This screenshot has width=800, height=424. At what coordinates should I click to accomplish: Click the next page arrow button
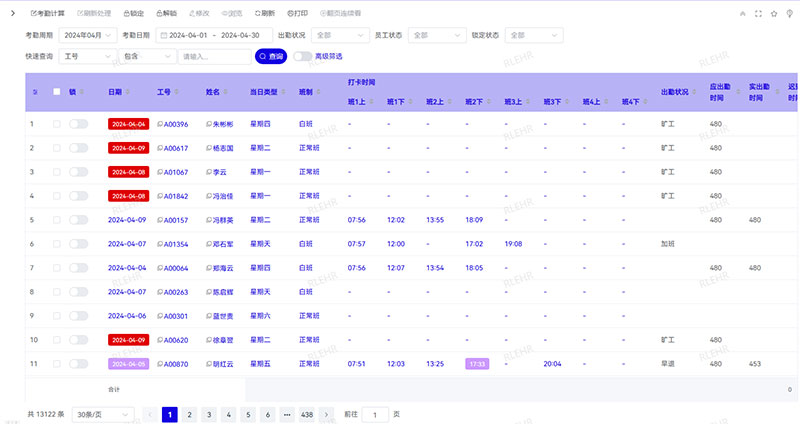pos(327,415)
